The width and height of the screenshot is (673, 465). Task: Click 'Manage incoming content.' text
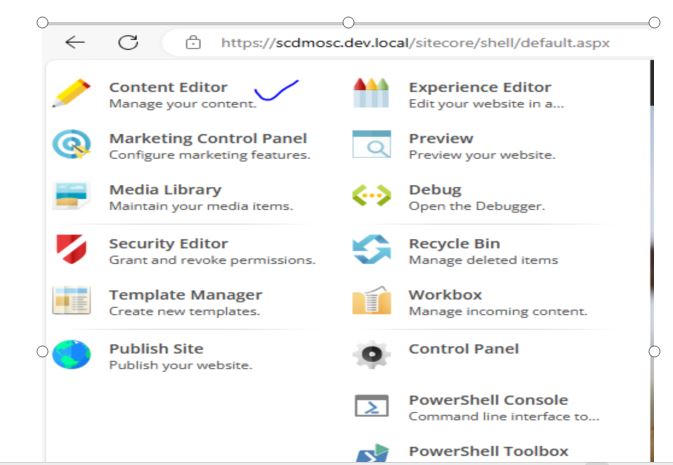(498, 311)
